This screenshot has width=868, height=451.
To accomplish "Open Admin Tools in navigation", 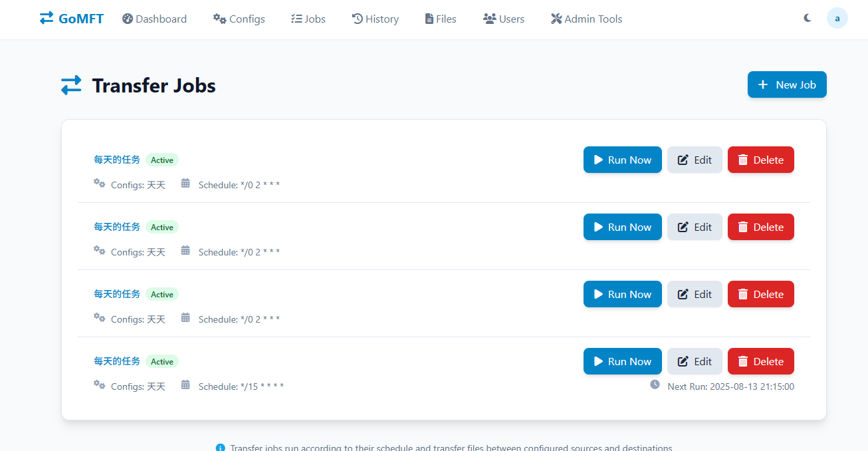I will click(587, 19).
